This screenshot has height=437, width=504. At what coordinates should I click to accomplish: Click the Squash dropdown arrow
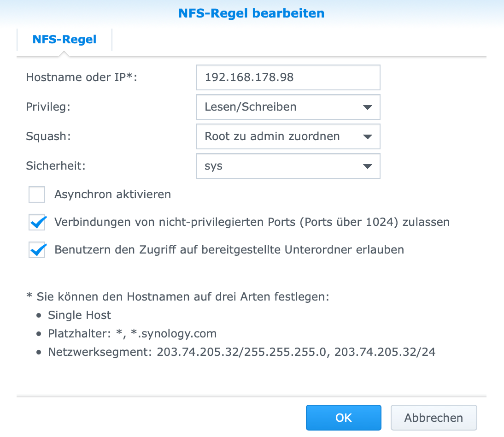[367, 136]
